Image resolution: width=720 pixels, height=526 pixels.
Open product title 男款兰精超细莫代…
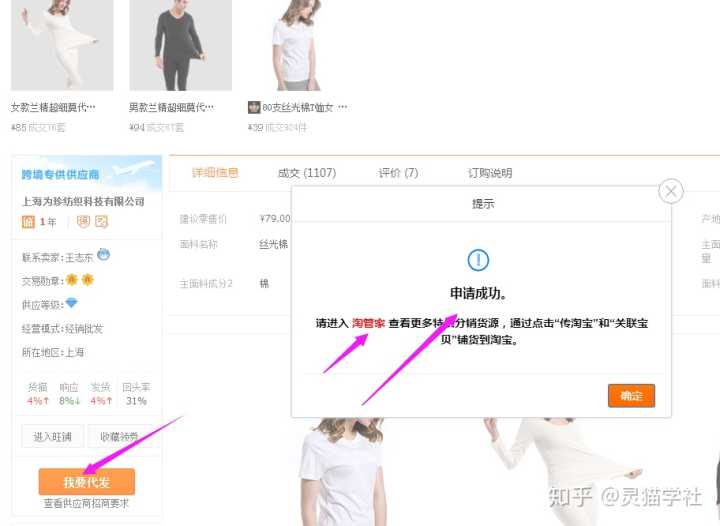point(171,107)
